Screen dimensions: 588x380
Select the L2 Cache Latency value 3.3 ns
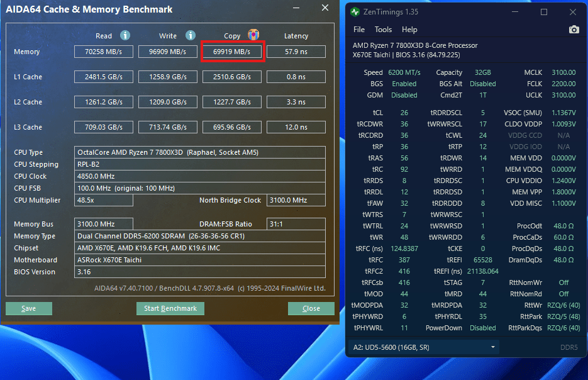[296, 102]
